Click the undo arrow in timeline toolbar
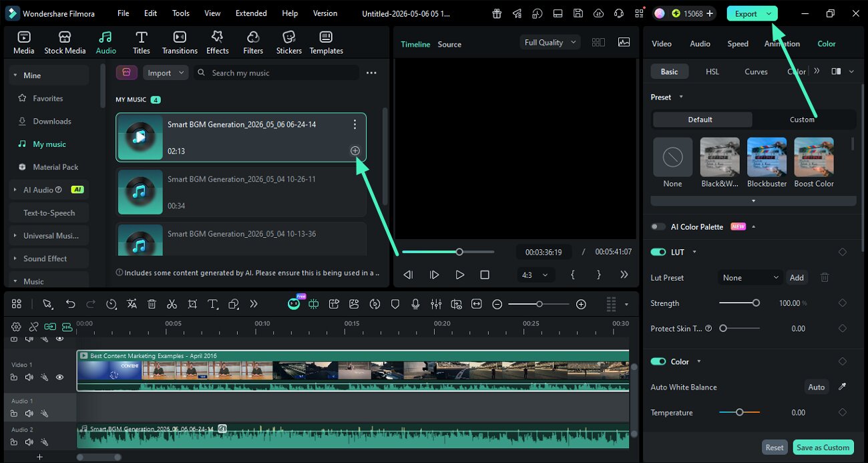This screenshot has height=463, width=868. coord(70,304)
